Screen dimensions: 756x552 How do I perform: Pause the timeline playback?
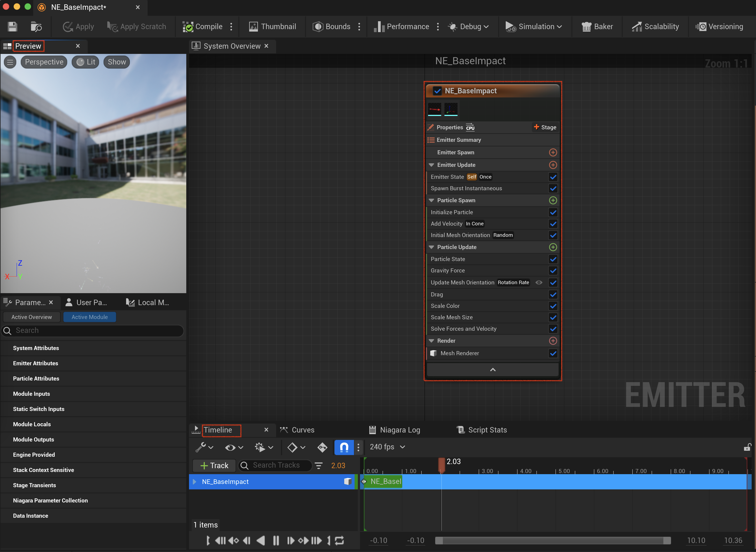pos(276,540)
